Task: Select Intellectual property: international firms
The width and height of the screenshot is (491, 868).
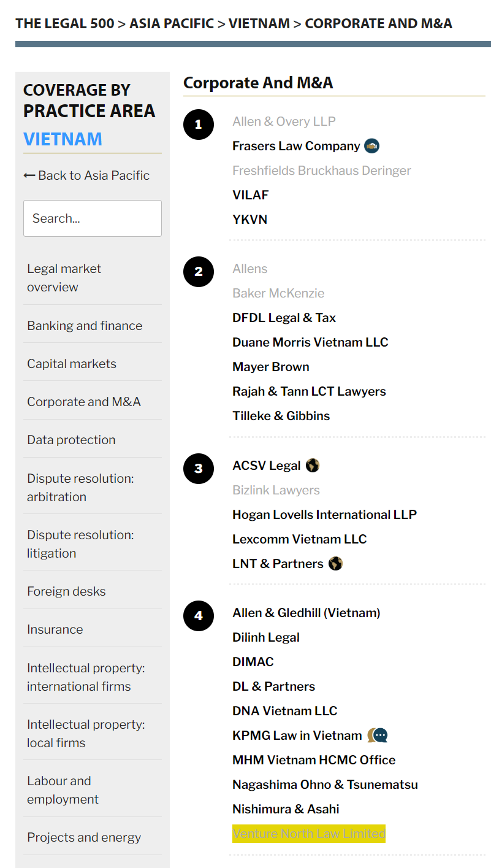Action: point(86,677)
